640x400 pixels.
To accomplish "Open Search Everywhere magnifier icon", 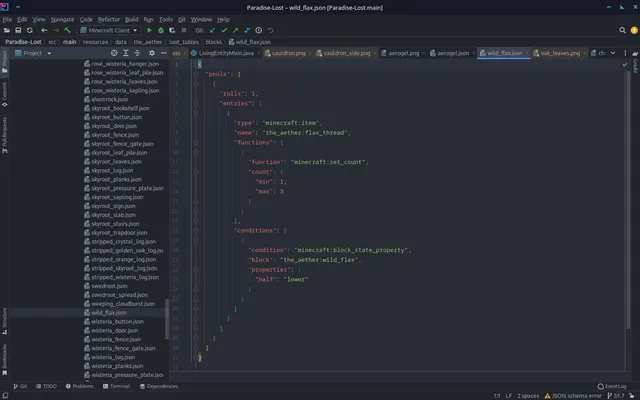I will pyautogui.click(x=622, y=30).
